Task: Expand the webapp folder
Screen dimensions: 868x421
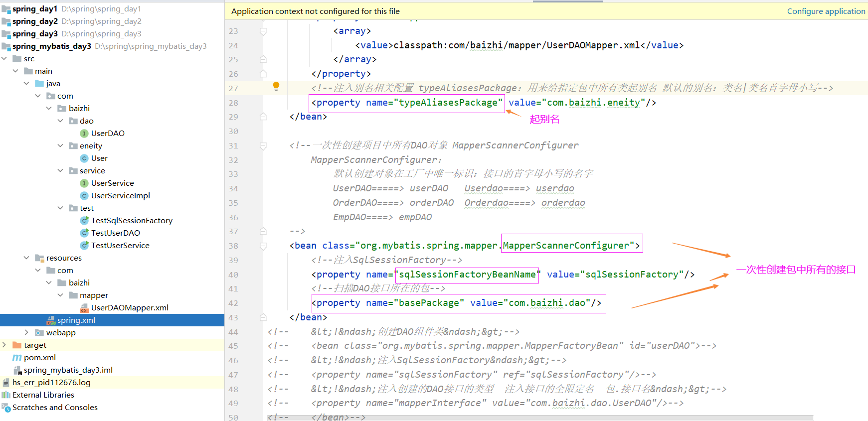Action: pos(26,333)
